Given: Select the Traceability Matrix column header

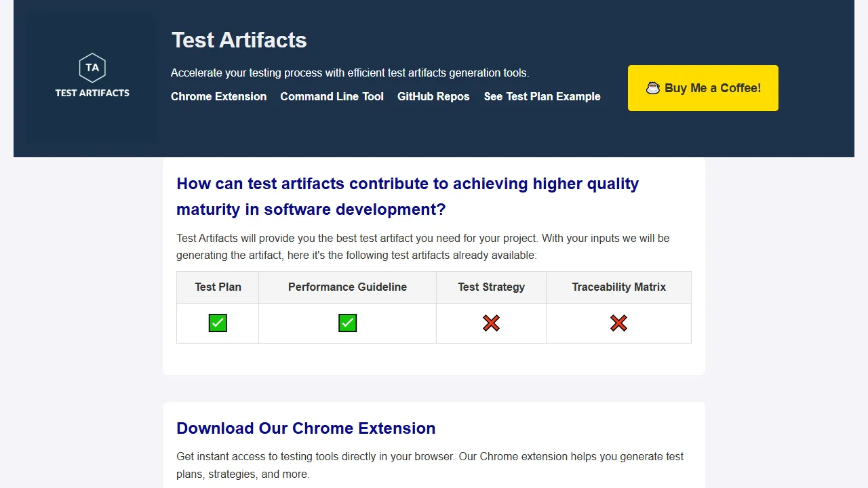Looking at the screenshot, I should click(618, 287).
